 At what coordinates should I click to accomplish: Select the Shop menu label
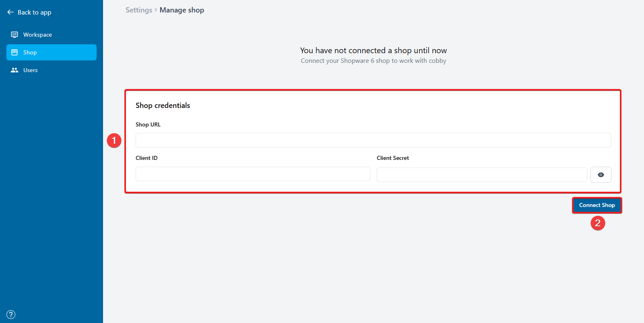click(x=30, y=52)
